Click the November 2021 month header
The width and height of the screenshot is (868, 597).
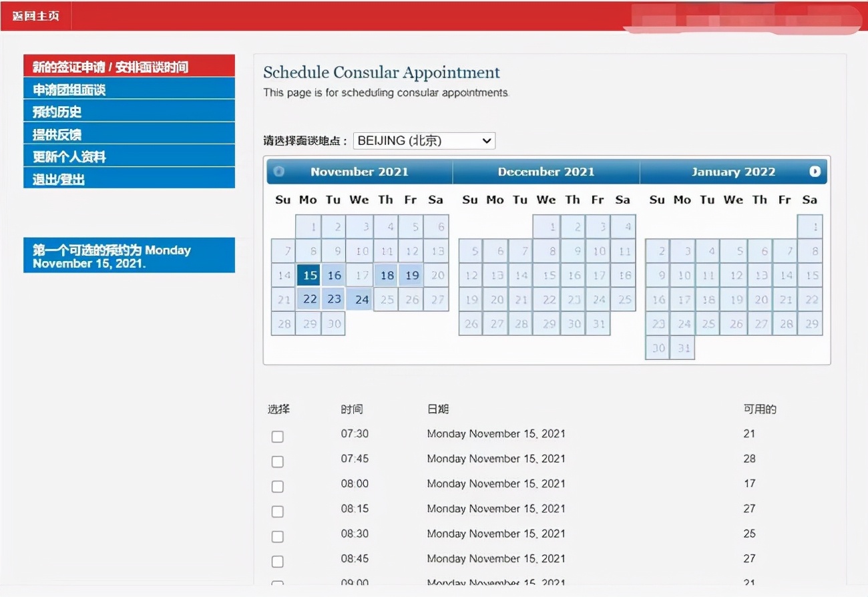tap(359, 172)
